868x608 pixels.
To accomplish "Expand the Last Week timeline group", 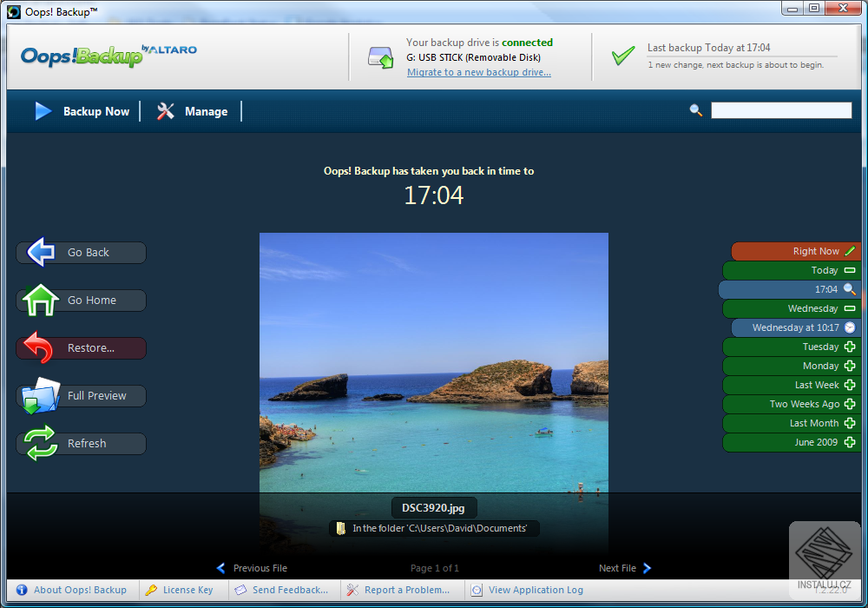I will pos(850,385).
